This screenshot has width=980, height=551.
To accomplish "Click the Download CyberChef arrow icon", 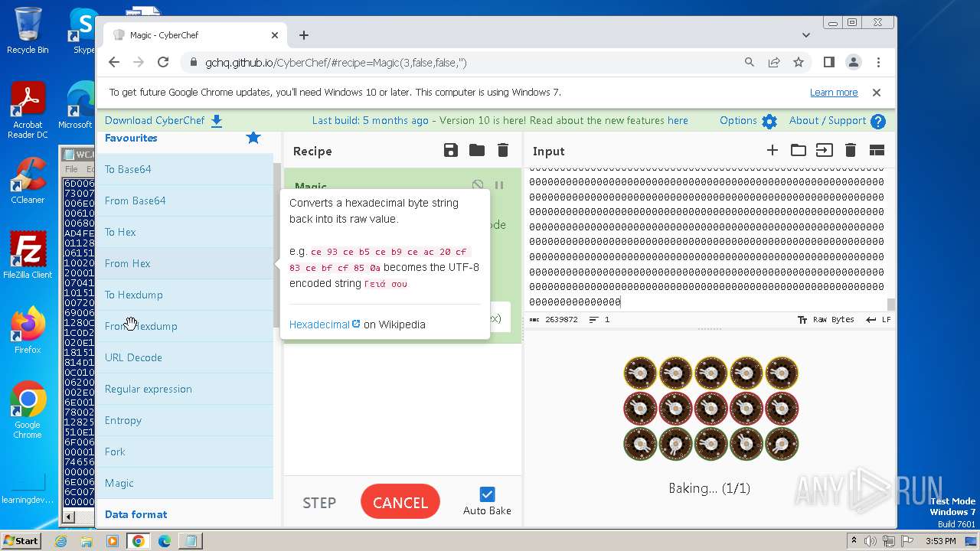I will click(x=217, y=121).
